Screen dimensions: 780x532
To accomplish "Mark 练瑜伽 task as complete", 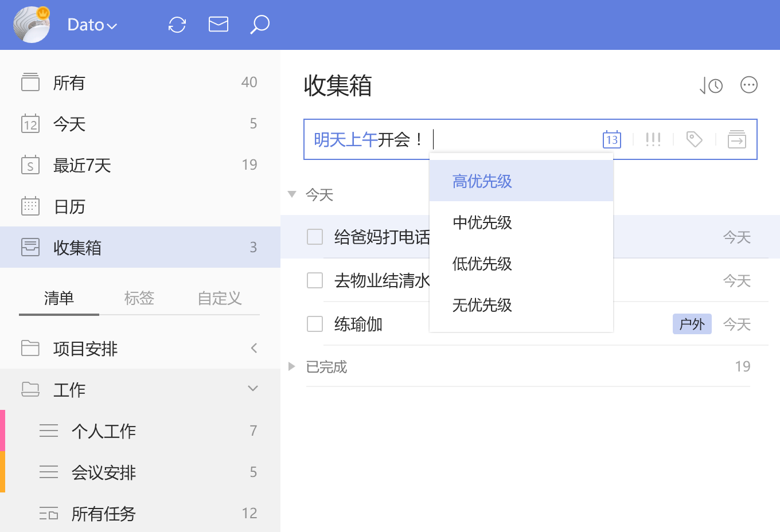I will coord(315,324).
